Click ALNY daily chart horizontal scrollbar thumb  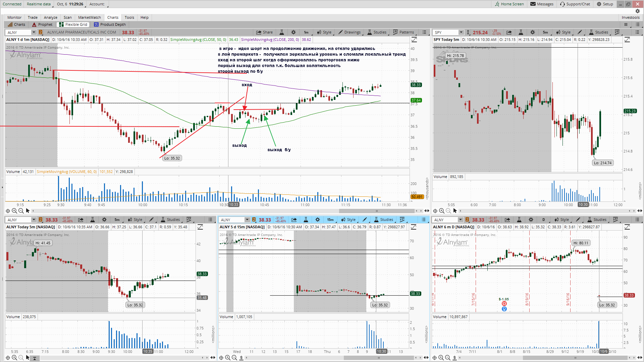(x=575, y=358)
